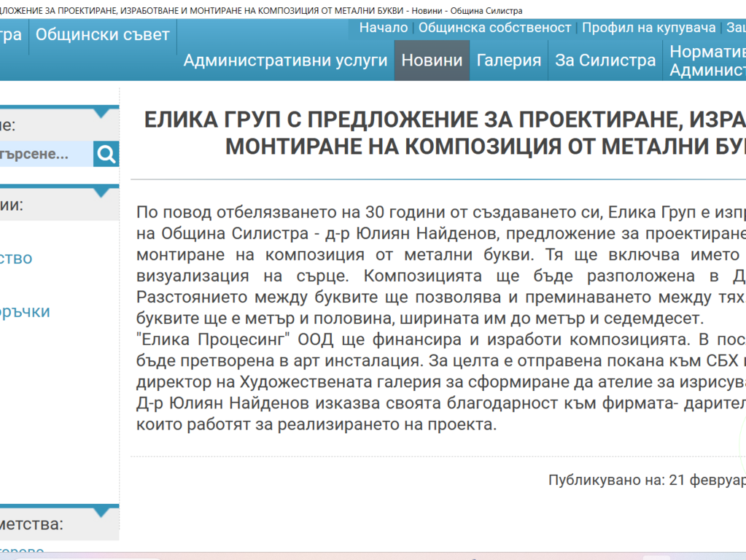The height and width of the screenshot is (560, 746).
Task: Select the "Новини" navigation tab
Action: click(x=432, y=61)
